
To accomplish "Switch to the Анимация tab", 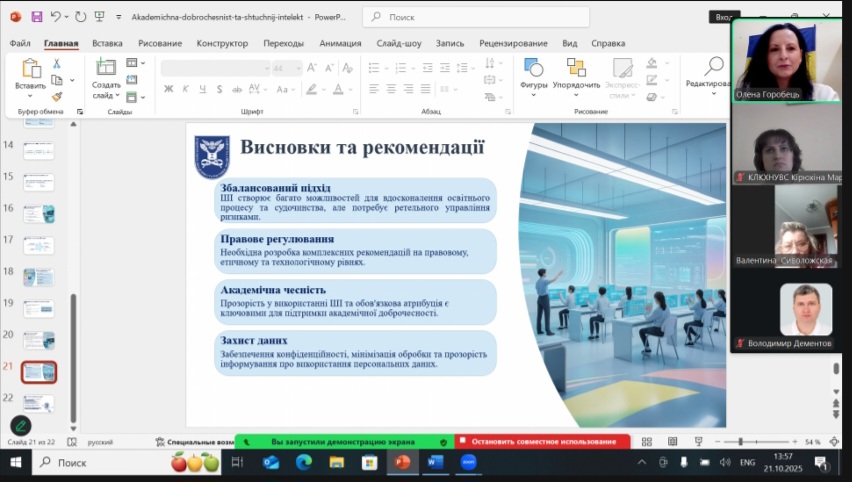I will point(340,43).
